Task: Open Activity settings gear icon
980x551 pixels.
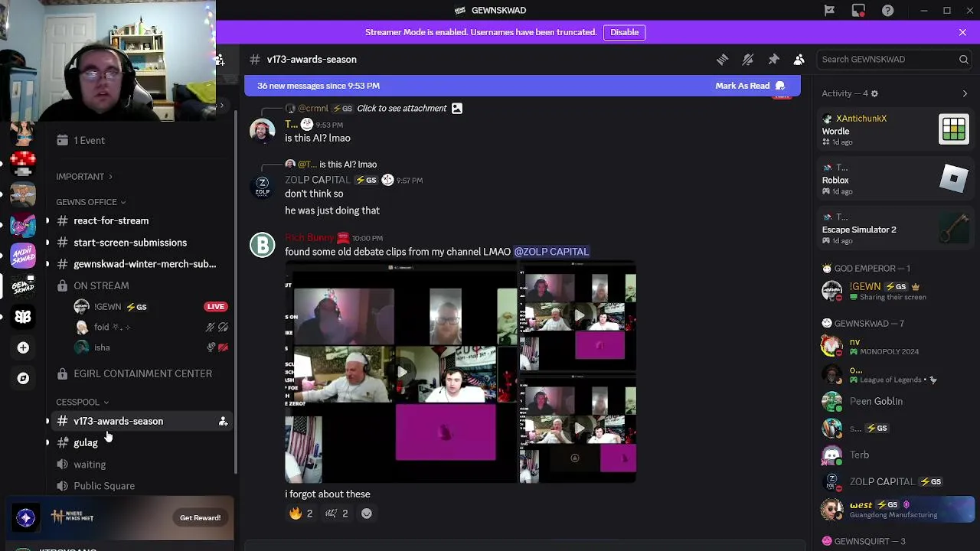Action: (x=874, y=93)
